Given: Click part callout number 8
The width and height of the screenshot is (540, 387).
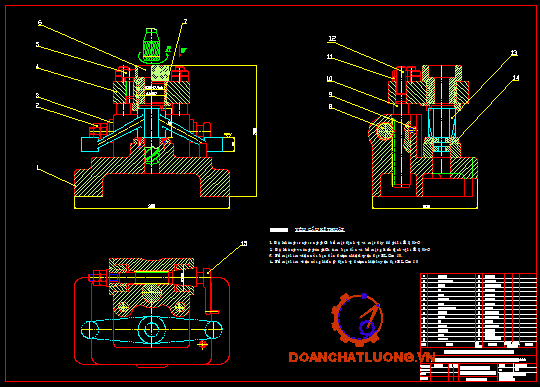Looking at the screenshot, I should pyautogui.click(x=330, y=107).
